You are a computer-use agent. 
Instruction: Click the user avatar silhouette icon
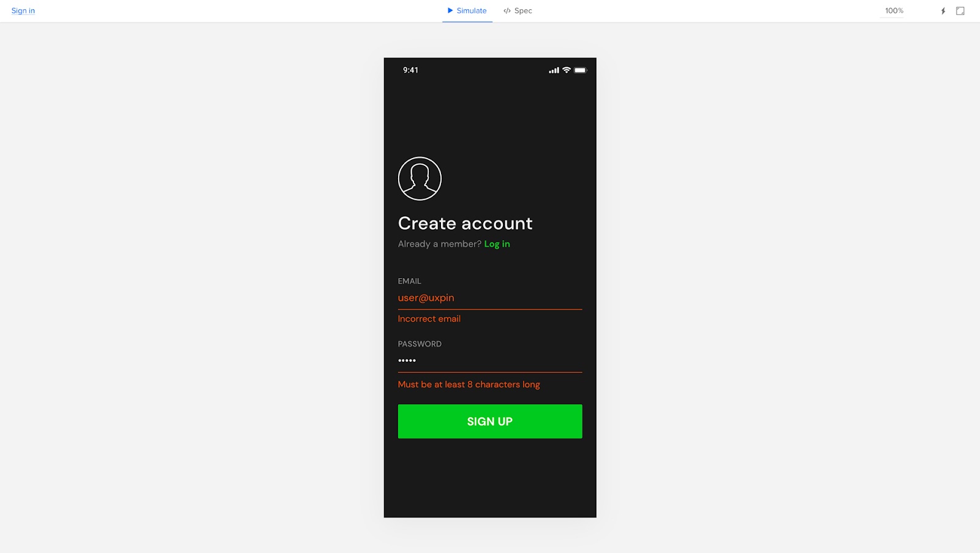coord(420,178)
